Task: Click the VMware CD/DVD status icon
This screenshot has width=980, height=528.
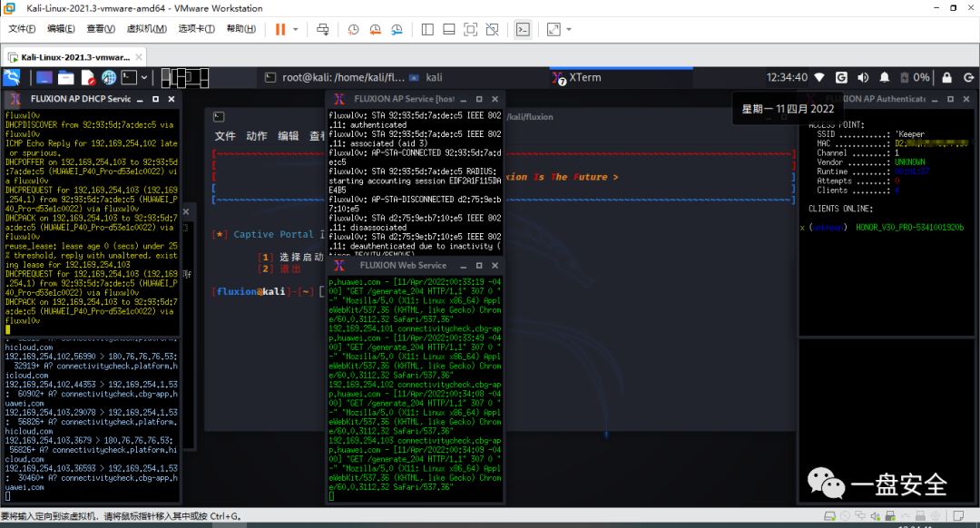Action: (x=845, y=516)
